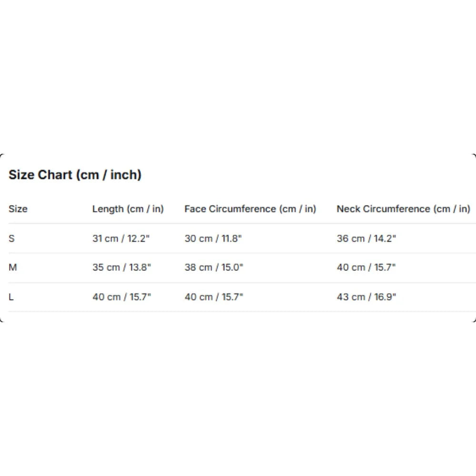Image resolution: width=476 pixels, height=476 pixels.
Task: Click the divider line below the L row
Action: [x=242, y=311]
